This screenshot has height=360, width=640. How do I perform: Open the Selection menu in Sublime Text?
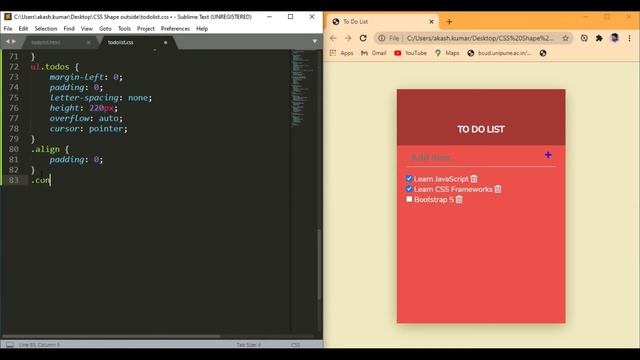(46, 29)
